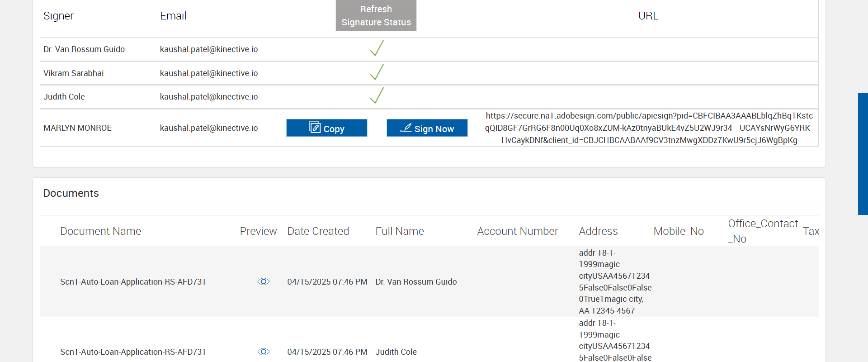This screenshot has height=362, width=868.
Task: Click the Refresh Signature Status button
Action: [x=376, y=16]
